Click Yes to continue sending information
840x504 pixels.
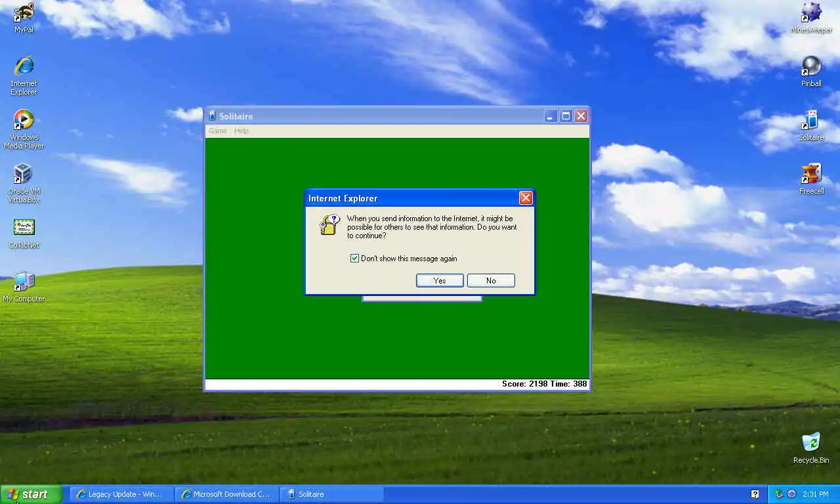440,280
